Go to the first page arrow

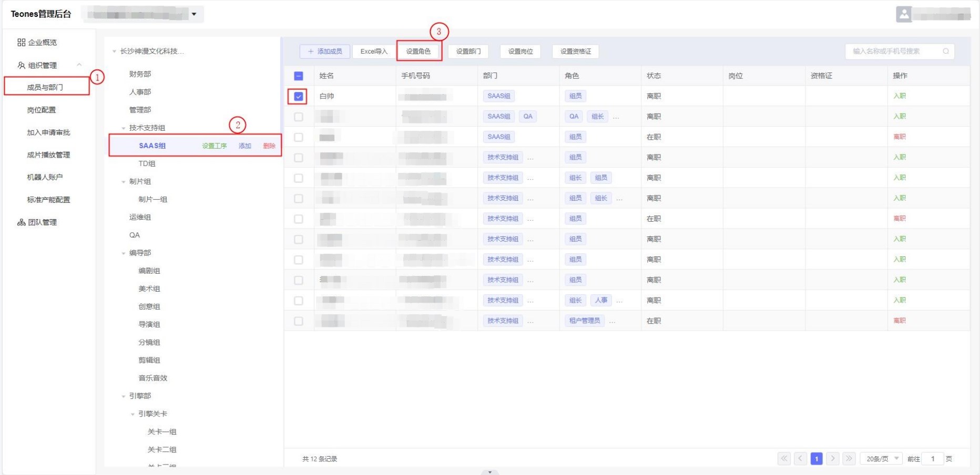point(784,459)
